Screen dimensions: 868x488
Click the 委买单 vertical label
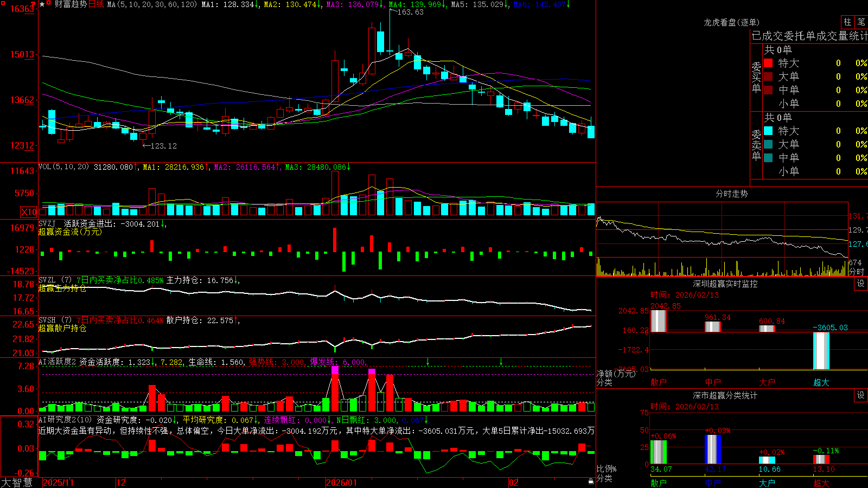[756, 77]
